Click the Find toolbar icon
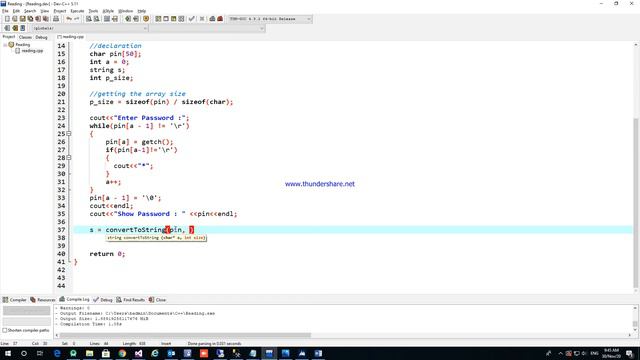Image resolution: width=640 pixels, height=360 pixels. pyautogui.click(x=89, y=19)
